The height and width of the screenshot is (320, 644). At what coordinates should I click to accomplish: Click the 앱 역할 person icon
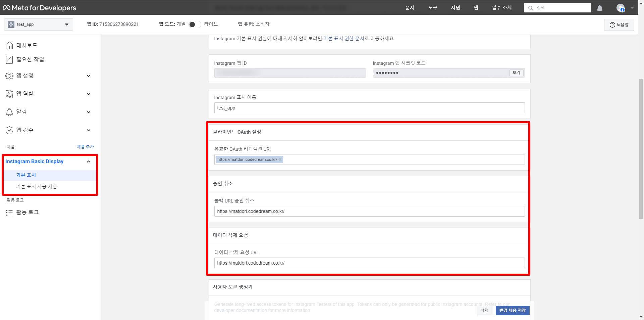pyautogui.click(x=9, y=94)
